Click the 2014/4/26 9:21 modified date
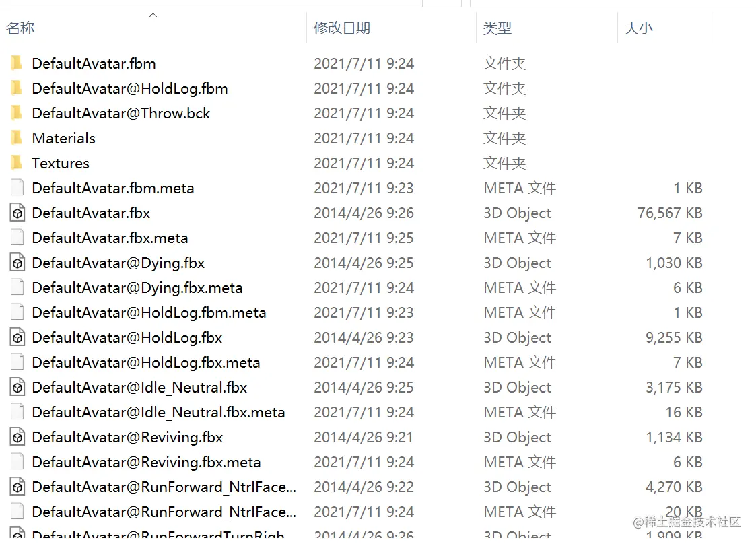Viewport: 756px width, 544px height. pyautogui.click(x=364, y=437)
